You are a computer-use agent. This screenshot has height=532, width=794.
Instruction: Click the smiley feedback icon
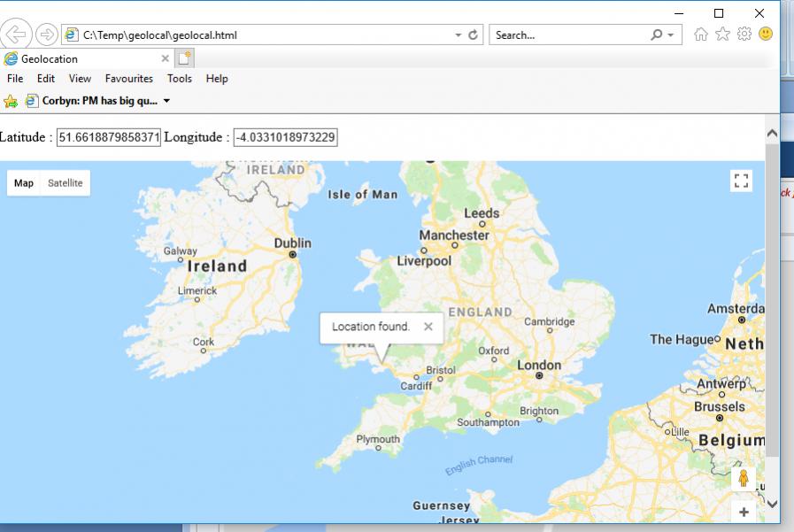click(x=766, y=35)
